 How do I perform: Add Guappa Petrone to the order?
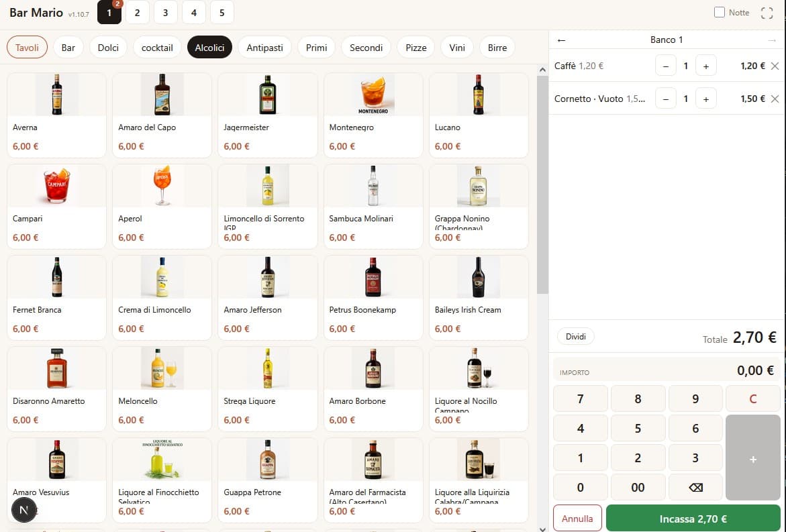[x=268, y=480]
